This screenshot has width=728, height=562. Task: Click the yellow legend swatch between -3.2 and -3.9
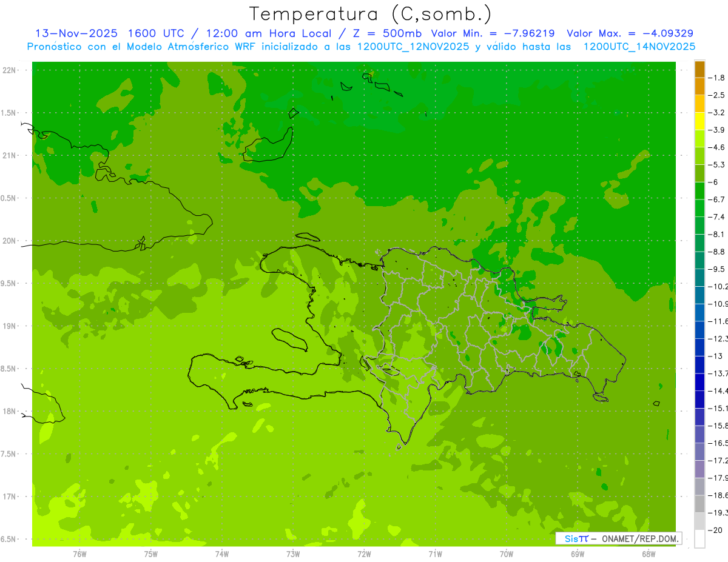699,121
